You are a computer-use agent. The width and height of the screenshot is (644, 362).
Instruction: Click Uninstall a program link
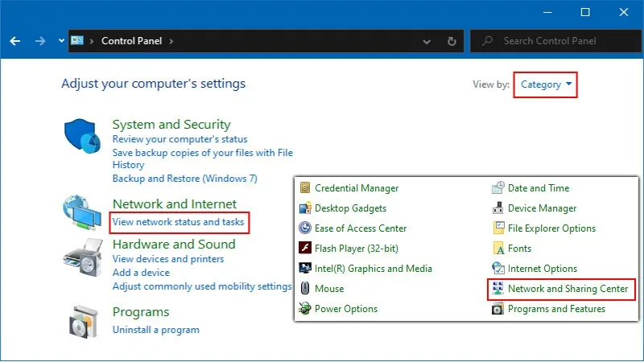tap(155, 330)
